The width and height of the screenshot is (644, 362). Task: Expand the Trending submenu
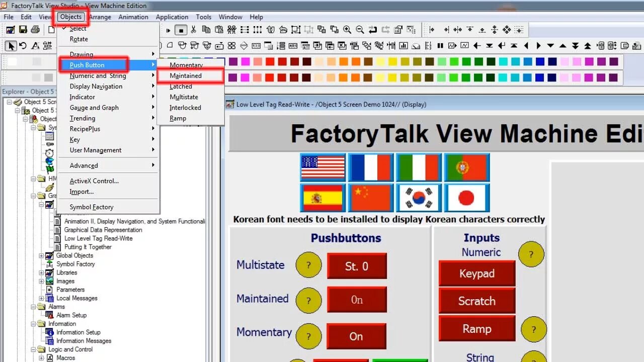pyautogui.click(x=108, y=118)
